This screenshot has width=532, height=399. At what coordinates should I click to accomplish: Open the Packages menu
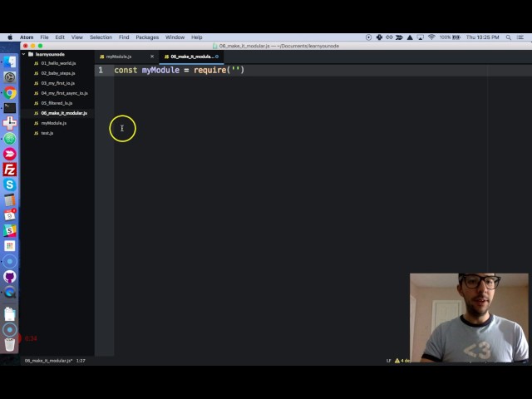[x=147, y=37]
